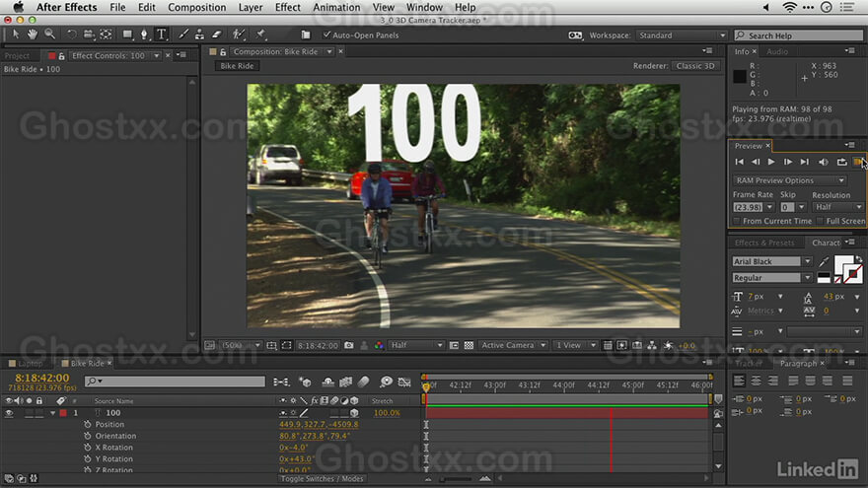The height and width of the screenshot is (488, 868).
Task: Open Graph Editor in timeline
Action: pyautogui.click(x=404, y=382)
